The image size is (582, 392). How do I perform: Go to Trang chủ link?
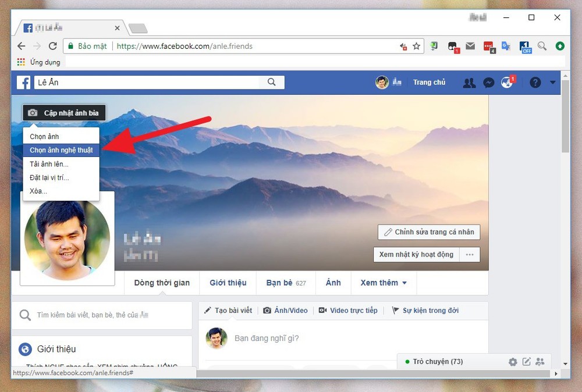[x=429, y=83]
